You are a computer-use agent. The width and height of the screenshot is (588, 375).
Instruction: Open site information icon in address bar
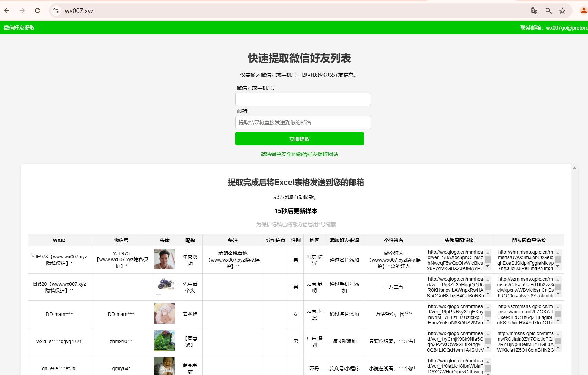[56, 11]
